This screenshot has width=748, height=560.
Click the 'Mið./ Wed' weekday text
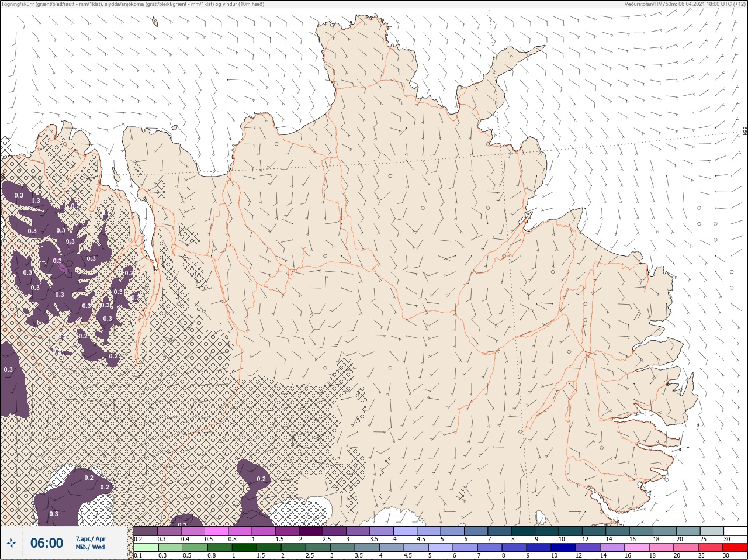pos(91,548)
